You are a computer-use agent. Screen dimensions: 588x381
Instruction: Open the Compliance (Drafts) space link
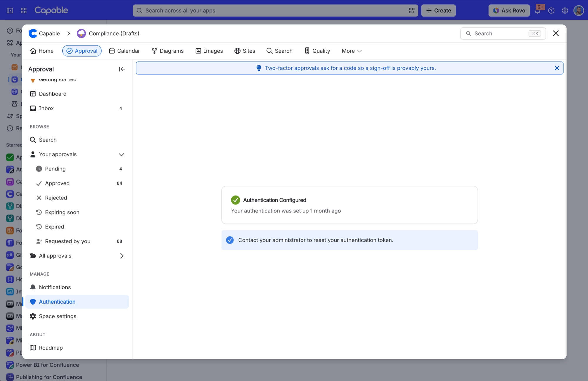(108, 34)
